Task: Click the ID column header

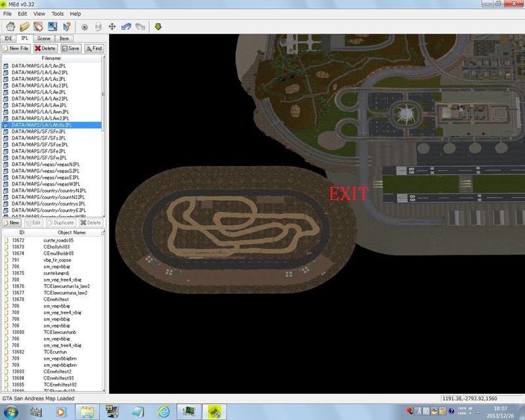Action: [x=22, y=232]
